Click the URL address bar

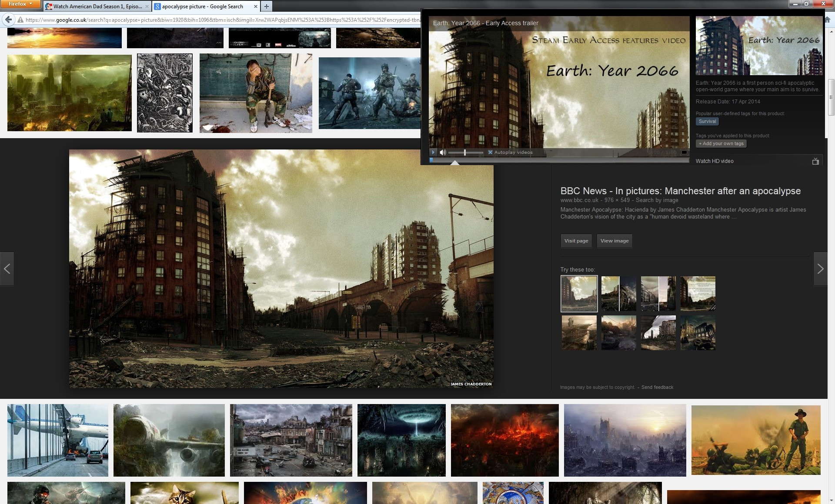[x=222, y=20]
